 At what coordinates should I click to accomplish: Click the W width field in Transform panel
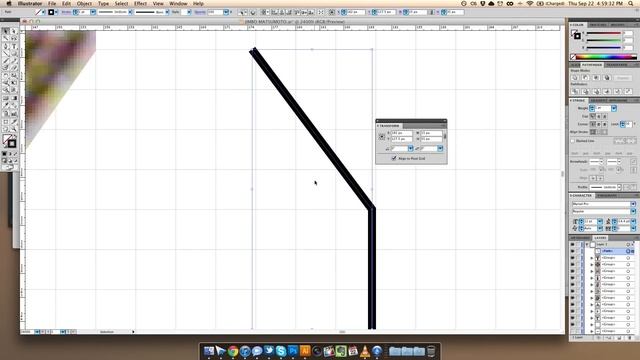[x=431, y=133]
